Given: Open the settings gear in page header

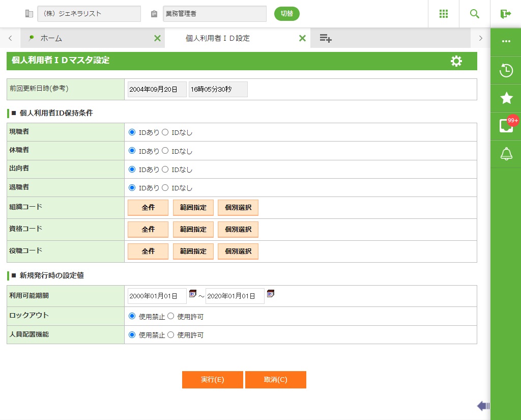Looking at the screenshot, I should (x=456, y=61).
